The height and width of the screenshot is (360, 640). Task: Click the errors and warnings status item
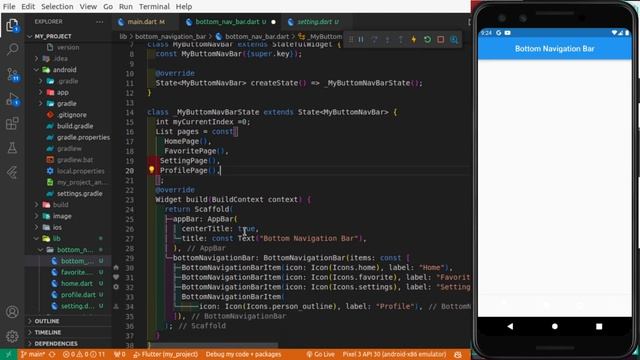(84, 354)
